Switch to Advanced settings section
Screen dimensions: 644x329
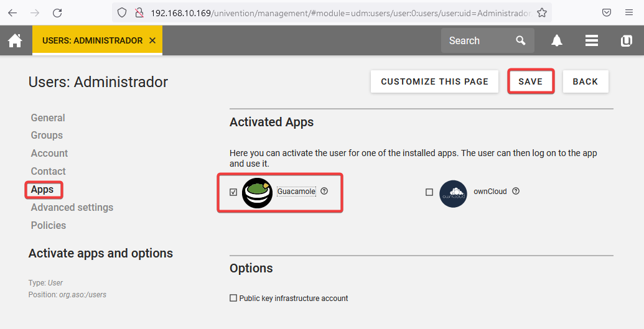pos(72,207)
